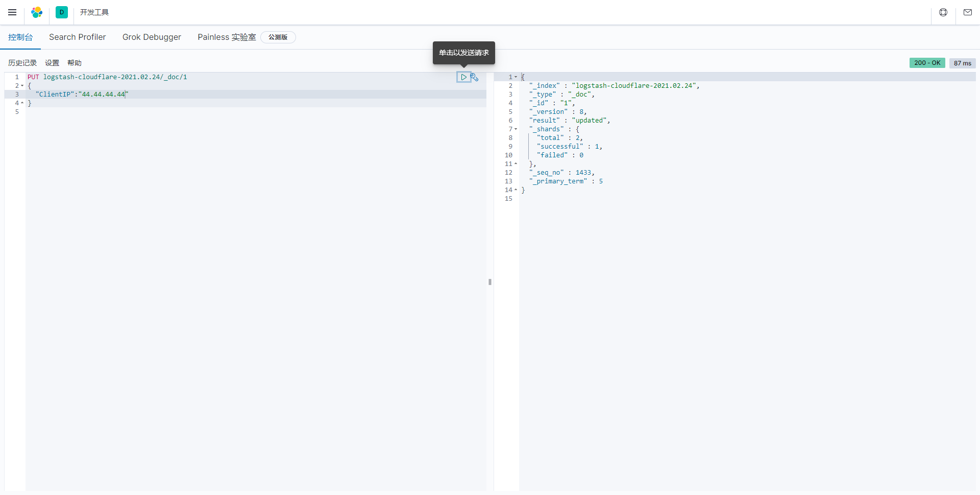
Task: Open the Painless 实验室 tab
Action: tap(227, 37)
